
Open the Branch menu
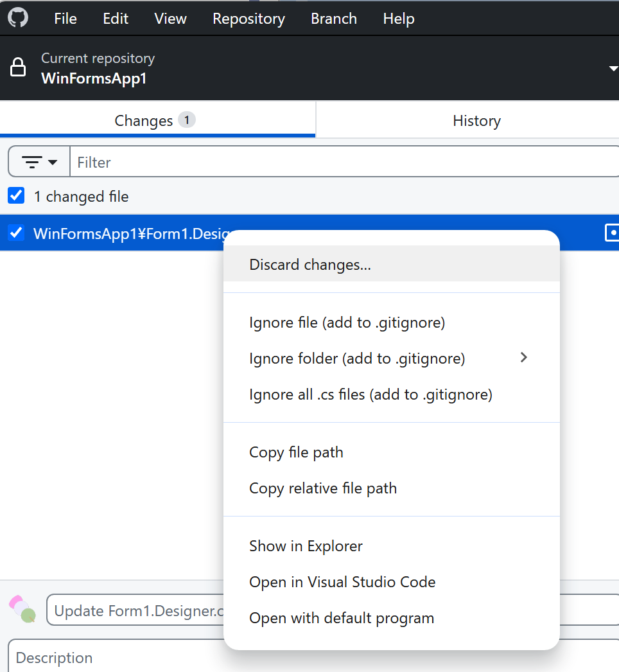tap(334, 19)
